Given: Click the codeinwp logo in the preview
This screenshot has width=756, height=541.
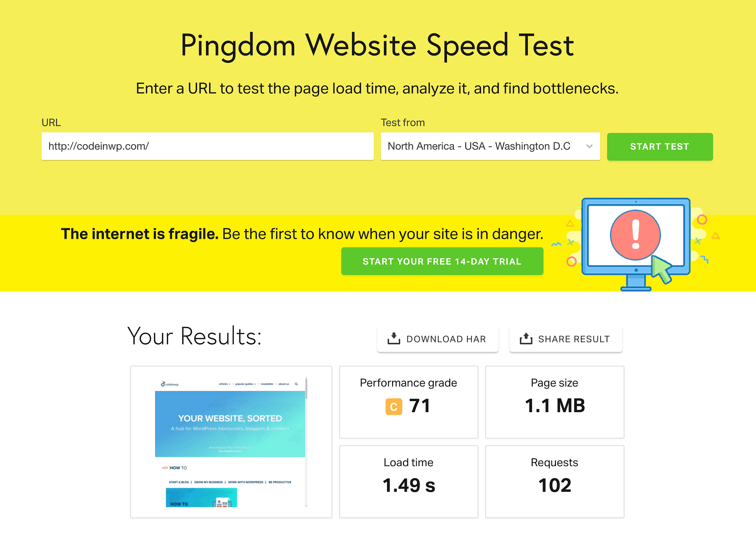Looking at the screenshot, I should [x=170, y=384].
